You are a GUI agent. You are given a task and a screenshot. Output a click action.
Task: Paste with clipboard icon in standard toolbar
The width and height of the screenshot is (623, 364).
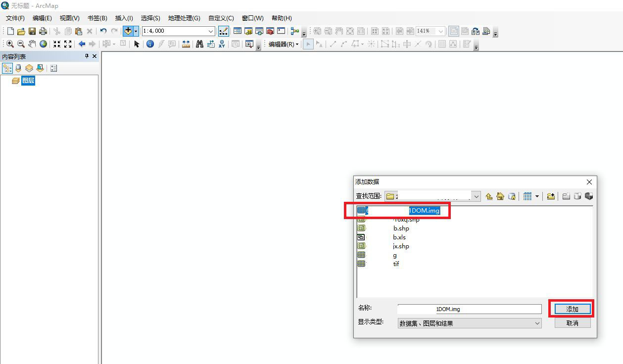(79, 31)
